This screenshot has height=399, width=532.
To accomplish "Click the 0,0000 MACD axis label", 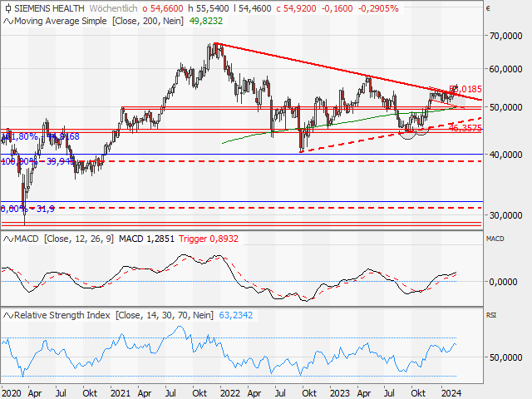I will coord(503,282).
